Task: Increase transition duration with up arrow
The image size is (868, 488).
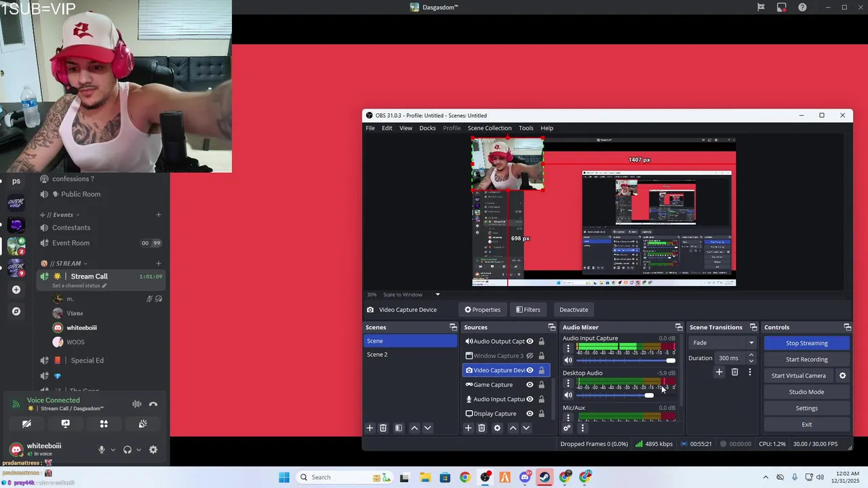Action: point(751,355)
